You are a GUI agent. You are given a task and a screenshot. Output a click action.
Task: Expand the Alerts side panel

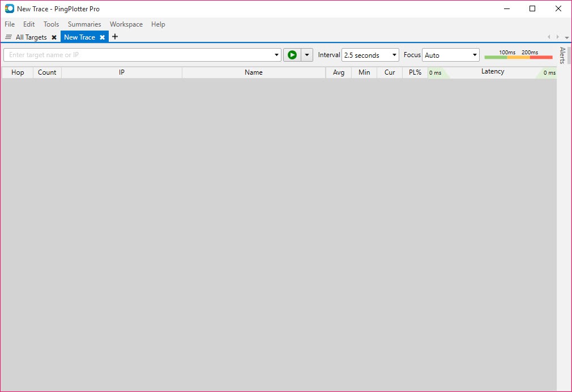click(562, 55)
